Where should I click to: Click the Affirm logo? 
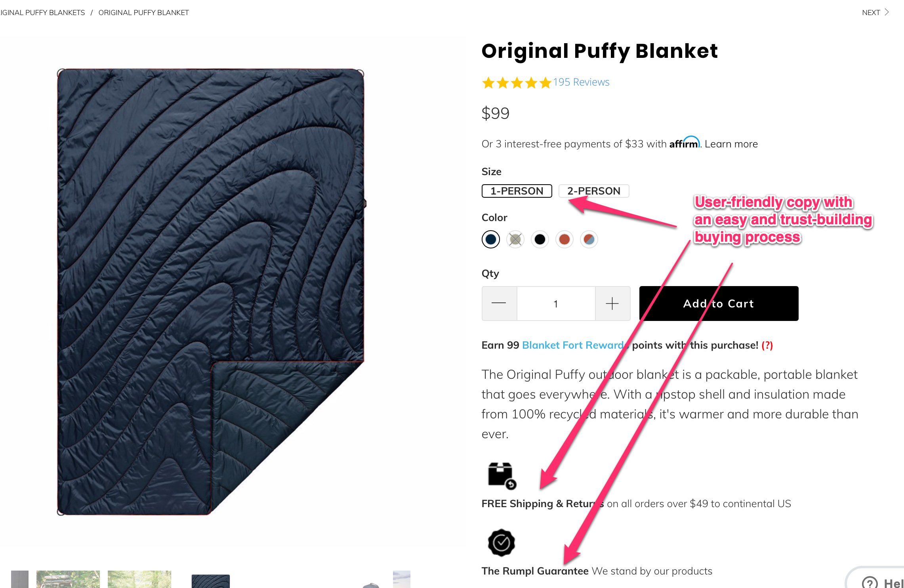684,143
